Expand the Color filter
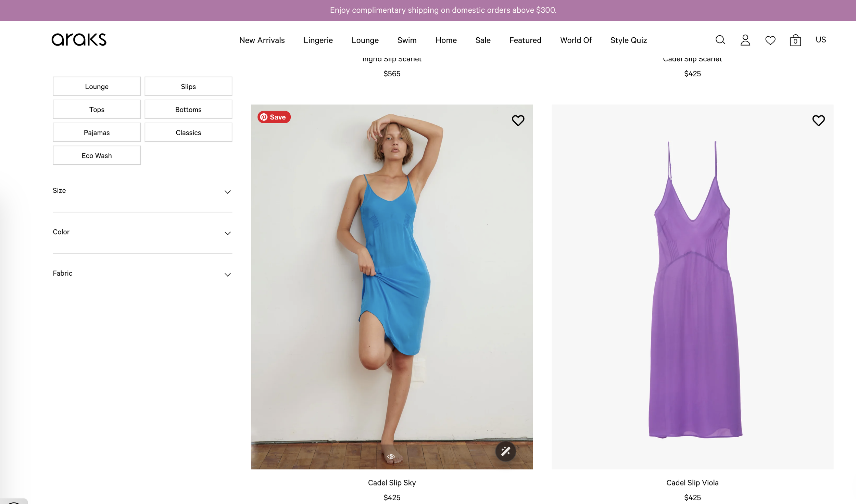856x504 pixels. click(142, 232)
